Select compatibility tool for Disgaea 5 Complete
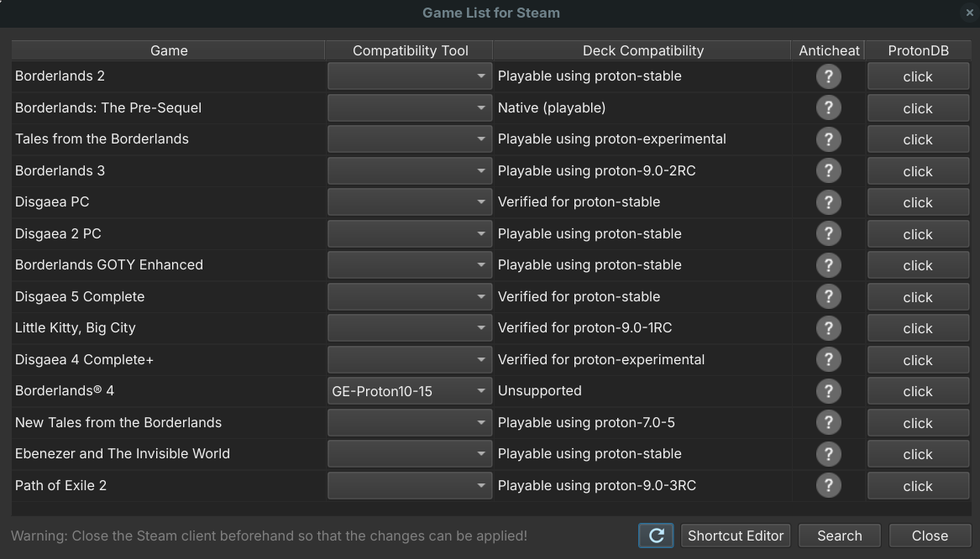 409,297
